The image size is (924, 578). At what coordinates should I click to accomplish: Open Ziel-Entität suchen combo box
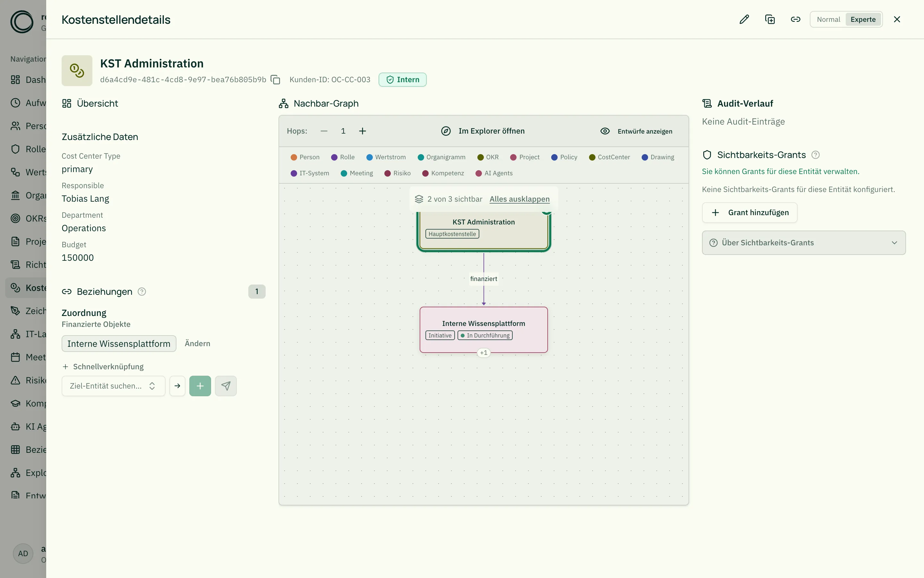pyautogui.click(x=113, y=386)
